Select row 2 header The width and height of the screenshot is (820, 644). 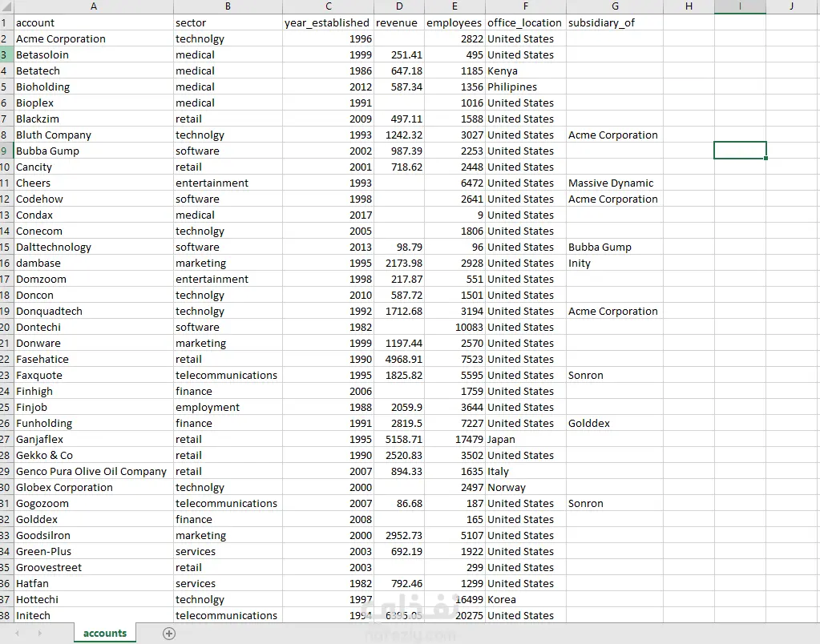click(6, 38)
